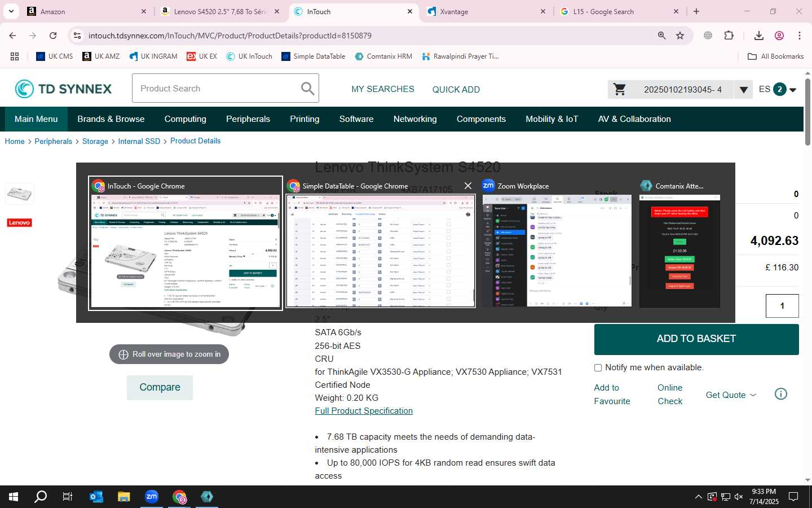Open Zoom from the Windows taskbar

(x=152, y=497)
